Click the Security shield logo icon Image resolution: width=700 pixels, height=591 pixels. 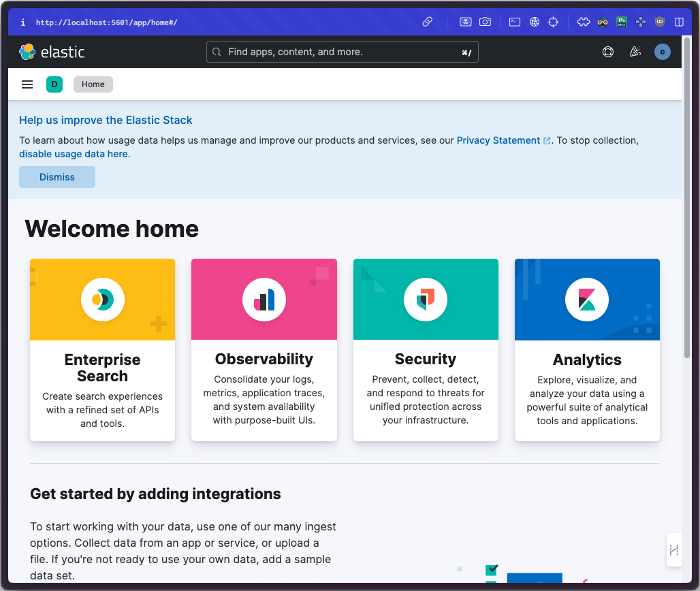(426, 300)
